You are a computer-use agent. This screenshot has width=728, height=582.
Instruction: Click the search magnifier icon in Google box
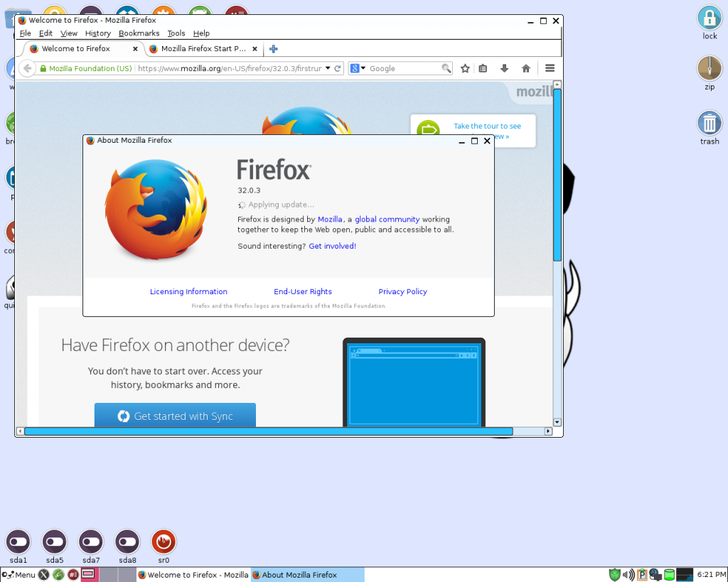point(446,68)
